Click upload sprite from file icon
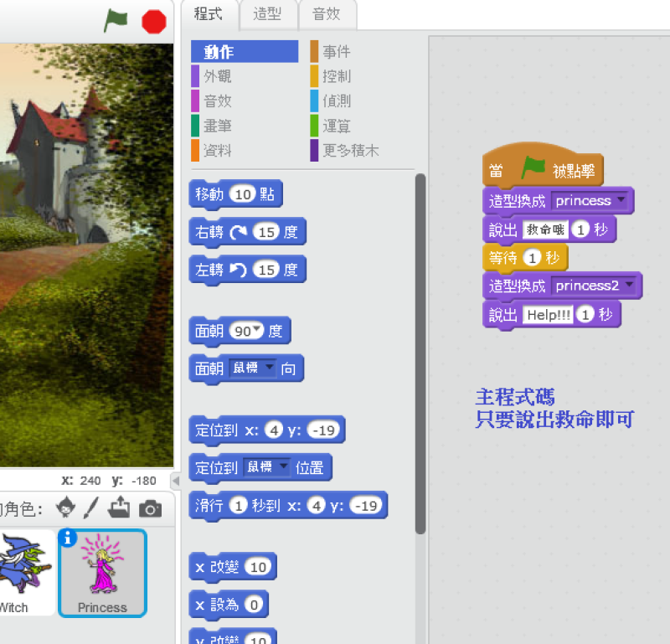Viewport: 670px width, 644px height. (x=119, y=507)
